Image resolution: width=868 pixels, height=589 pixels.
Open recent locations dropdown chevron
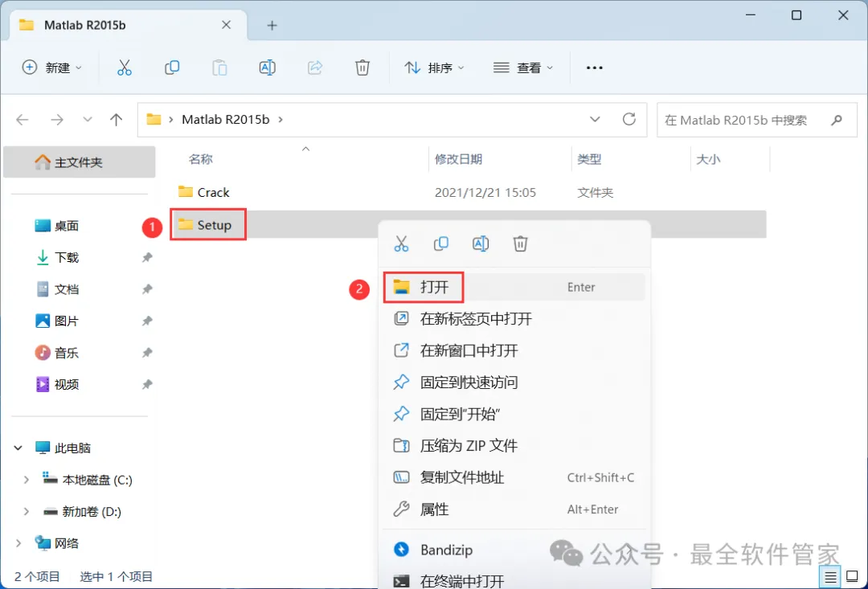pos(87,120)
